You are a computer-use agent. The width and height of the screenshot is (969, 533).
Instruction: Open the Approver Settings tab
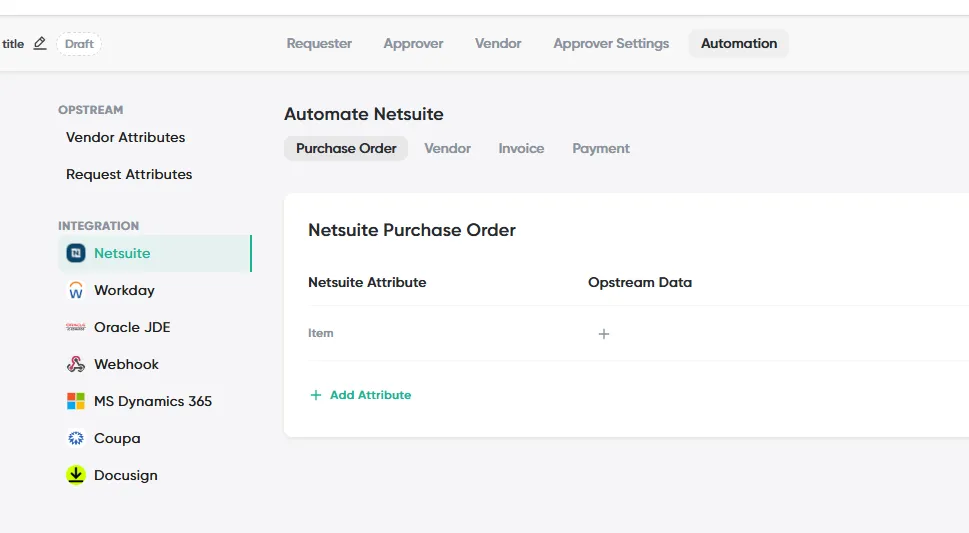pos(611,43)
